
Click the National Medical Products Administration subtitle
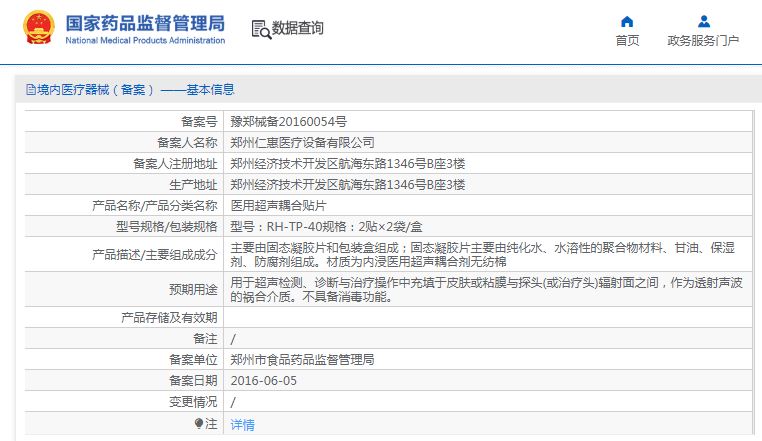[145, 40]
